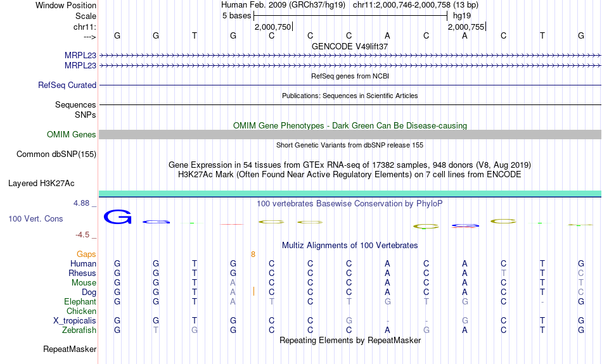Click the gray OMIM Genes track bar
602x364 pixels.
pyautogui.click(x=350, y=134)
